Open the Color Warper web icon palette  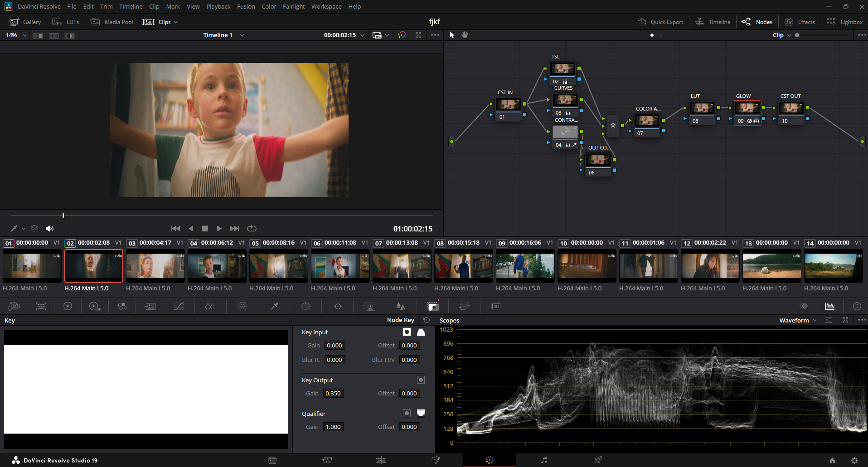[x=242, y=307]
